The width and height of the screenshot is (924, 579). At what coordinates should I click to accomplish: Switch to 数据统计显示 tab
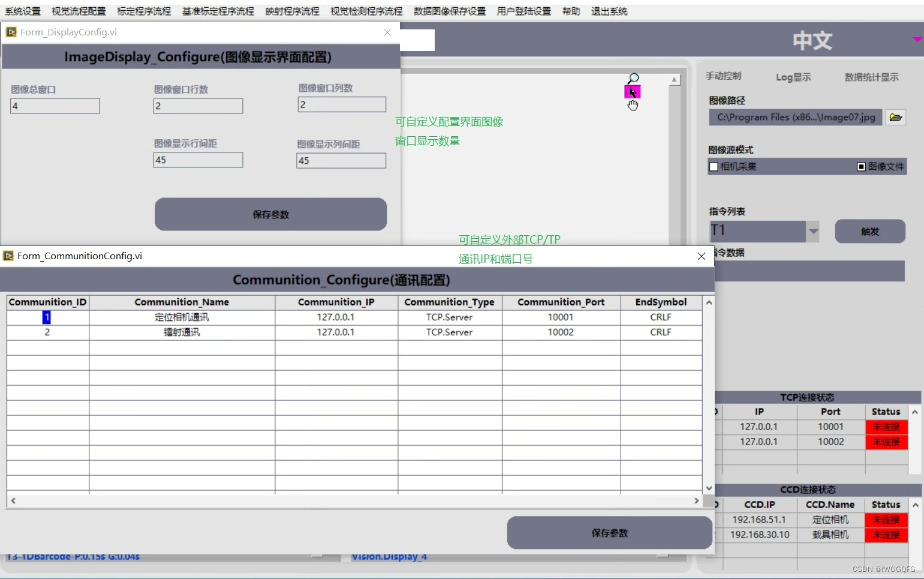pyautogui.click(x=871, y=77)
